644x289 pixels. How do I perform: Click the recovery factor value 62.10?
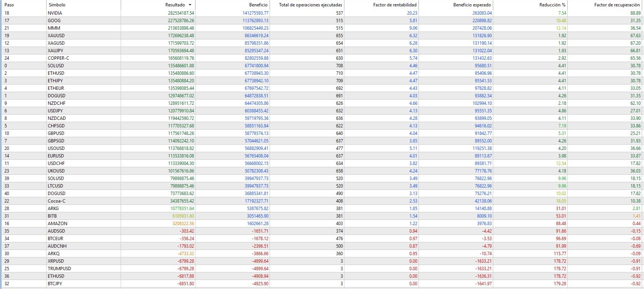[635, 103]
